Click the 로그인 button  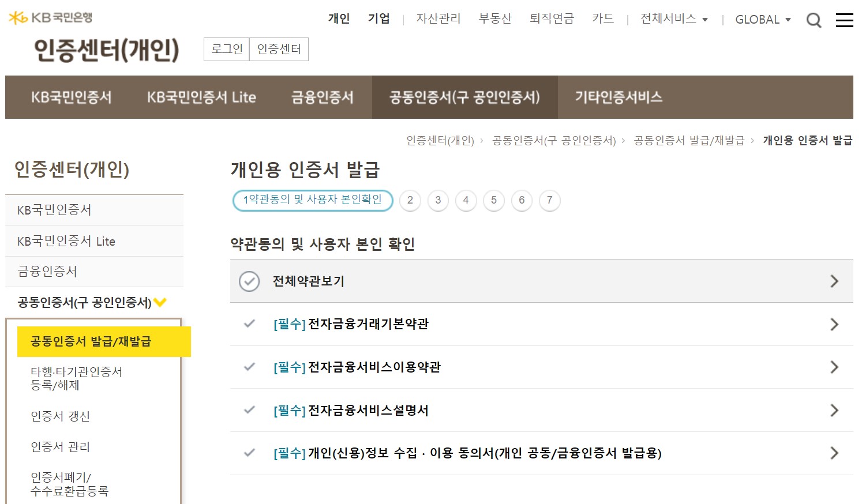tap(227, 49)
